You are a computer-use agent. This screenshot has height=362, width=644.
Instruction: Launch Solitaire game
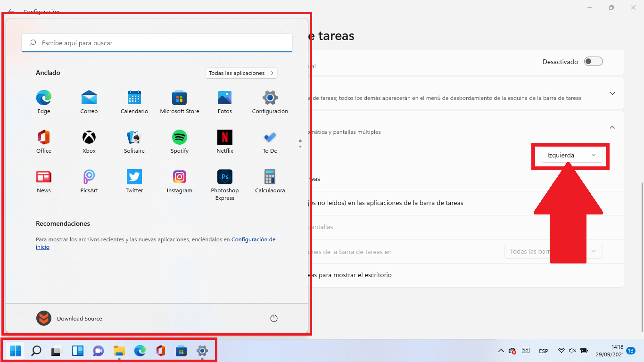pos(134,142)
